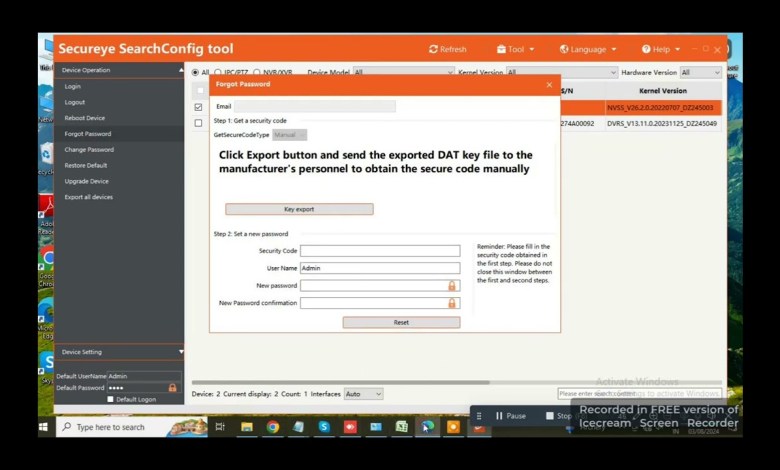Viewport: 780px width, 470px height.
Task: Select the All radio button
Action: 195,73
